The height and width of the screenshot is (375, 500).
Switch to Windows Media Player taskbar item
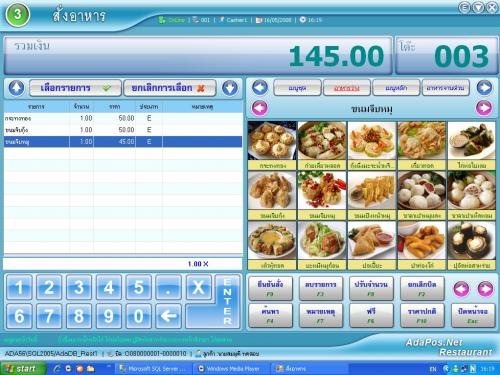click(232, 369)
